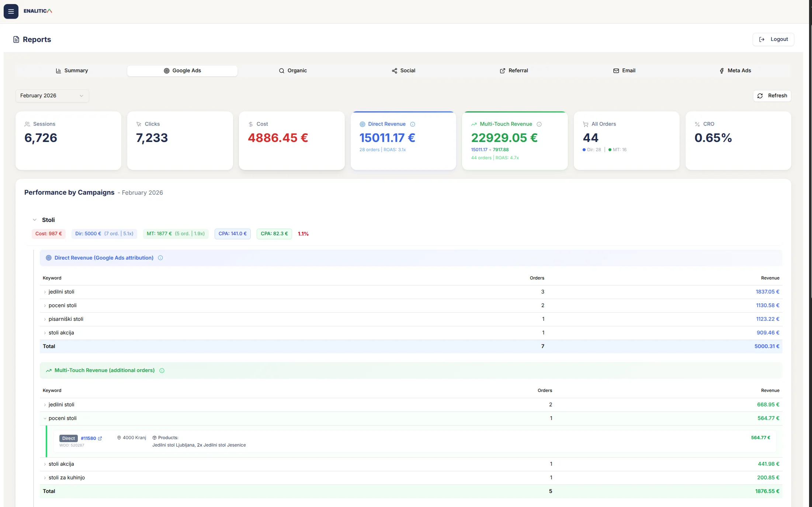Open the February 2026 month dropdown
Viewport: 812px width, 507px height.
pos(52,96)
